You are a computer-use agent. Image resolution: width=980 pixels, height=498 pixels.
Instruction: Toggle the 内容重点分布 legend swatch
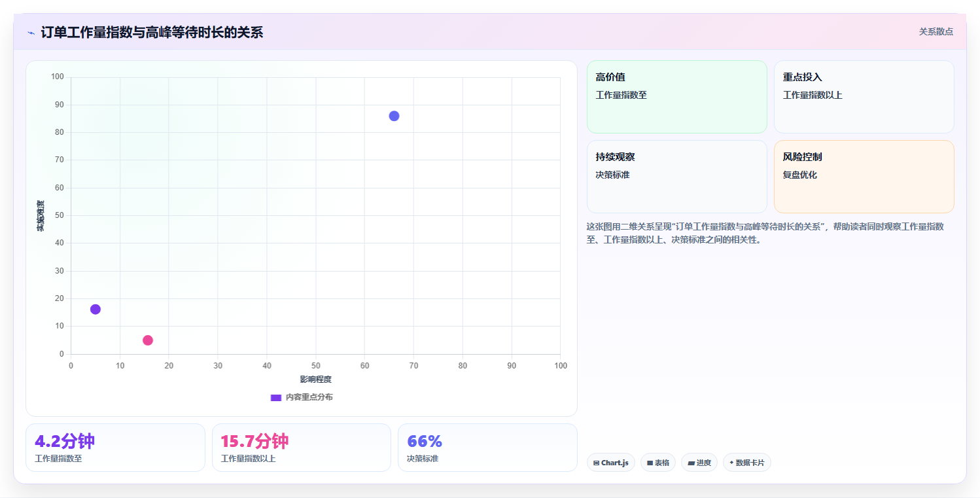(x=276, y=398)
